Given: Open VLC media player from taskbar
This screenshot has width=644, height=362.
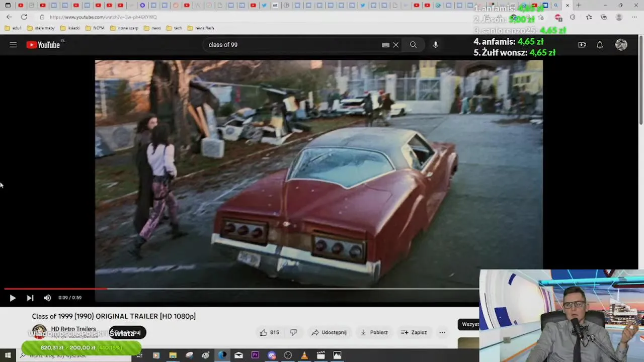Looking at the screenshot, I should [304, 355].
